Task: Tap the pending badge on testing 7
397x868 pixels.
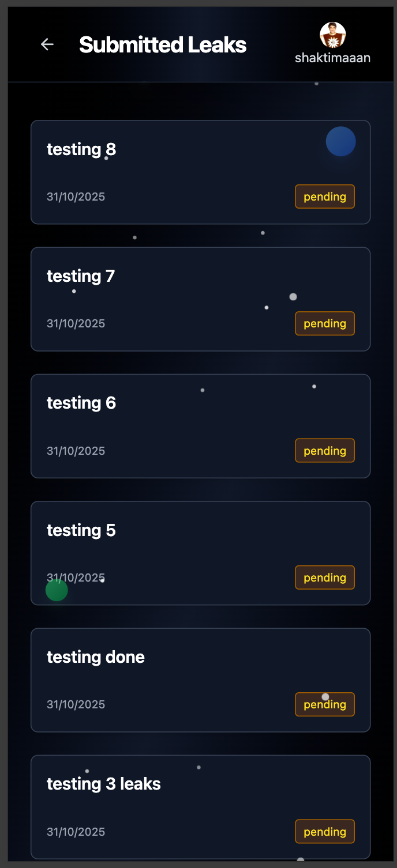Action: (324, 323)
